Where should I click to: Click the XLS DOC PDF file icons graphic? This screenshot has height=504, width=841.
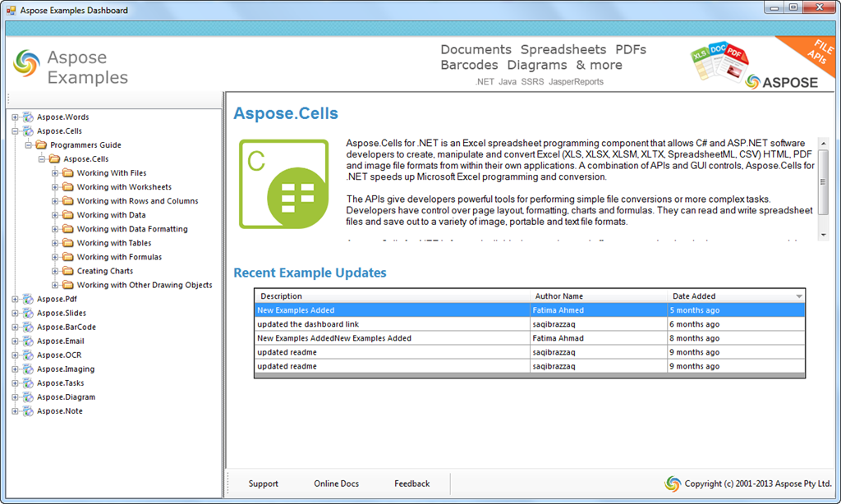(719, 62)
